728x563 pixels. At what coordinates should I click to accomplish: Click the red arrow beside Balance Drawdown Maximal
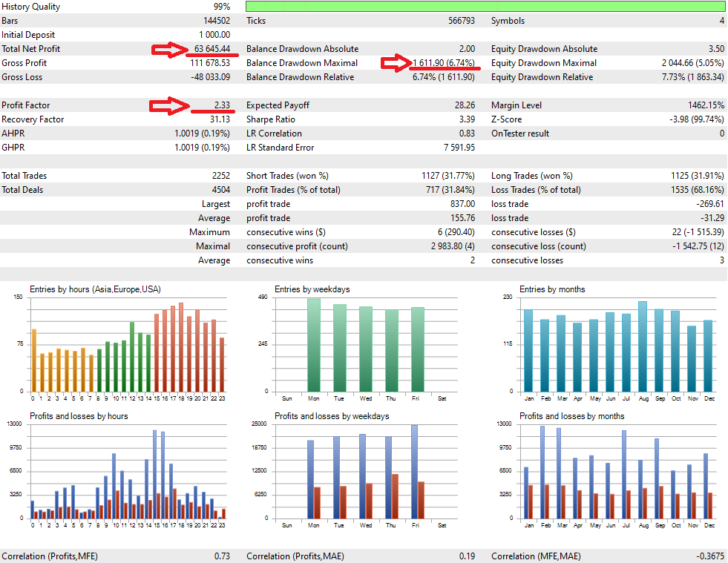pos(396,62)
